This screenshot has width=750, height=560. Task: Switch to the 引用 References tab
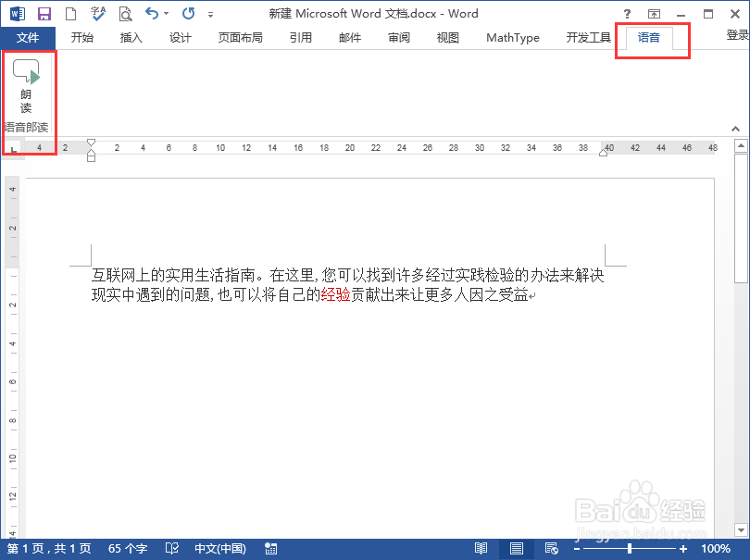point(300,38)
